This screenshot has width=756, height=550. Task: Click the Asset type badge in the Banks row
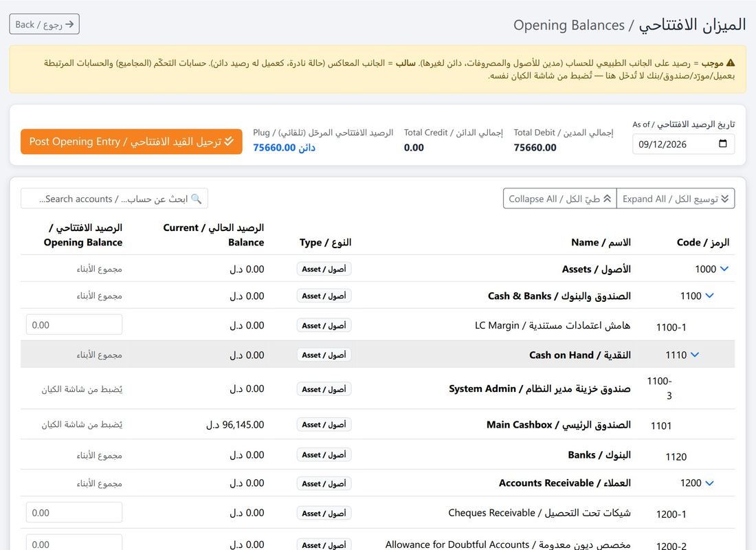pyautogui.click(x=324, y=454)
